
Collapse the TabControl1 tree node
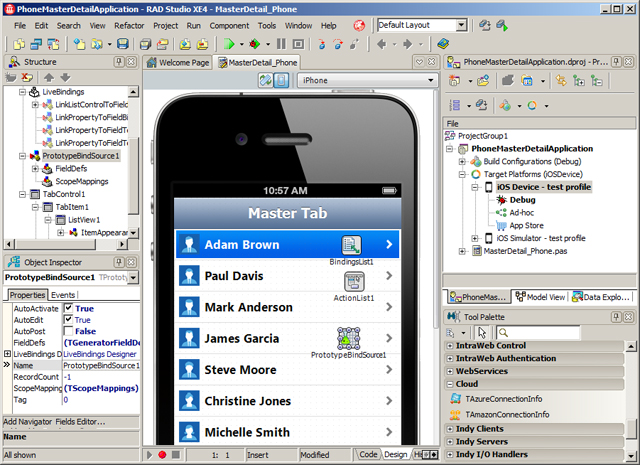point(23,194)
